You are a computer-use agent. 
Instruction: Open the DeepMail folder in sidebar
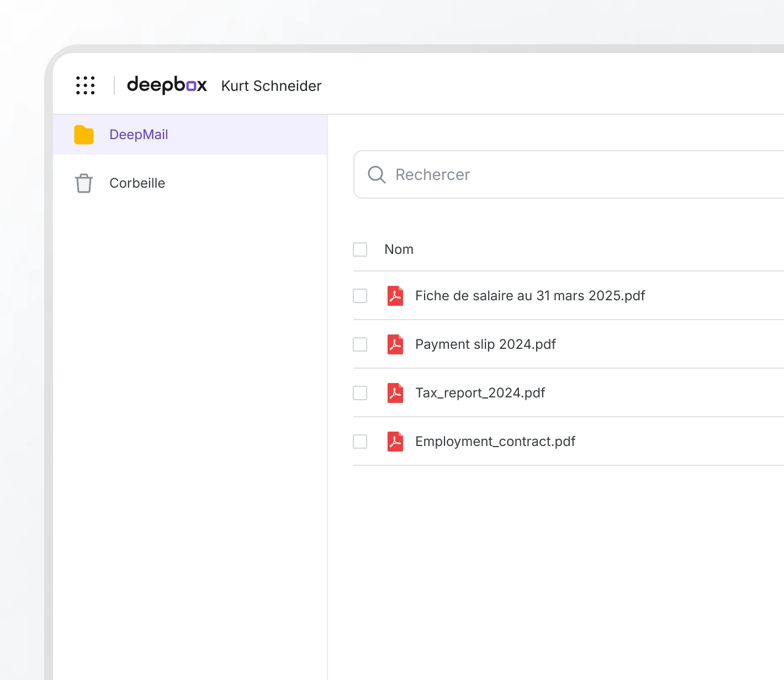point(139,135)
